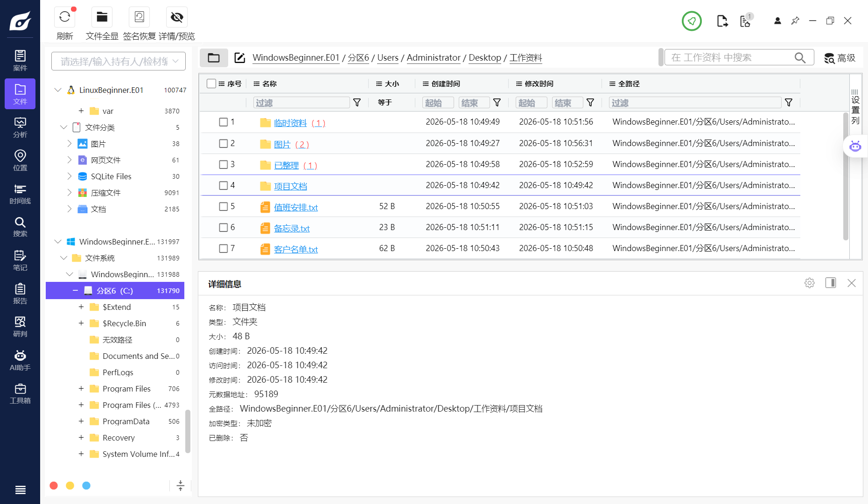This screenshot has height=504, width=868.
Task: Click the search magnifier icon
Action: tap(800, 58)
